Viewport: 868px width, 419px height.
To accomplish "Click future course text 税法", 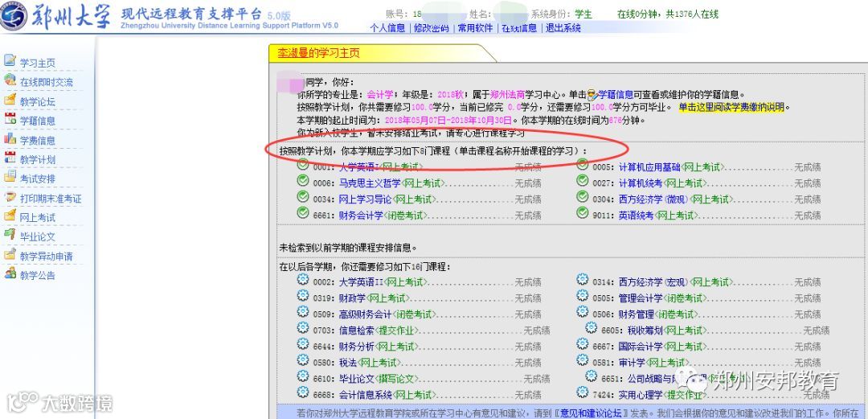I will point(348,363).
